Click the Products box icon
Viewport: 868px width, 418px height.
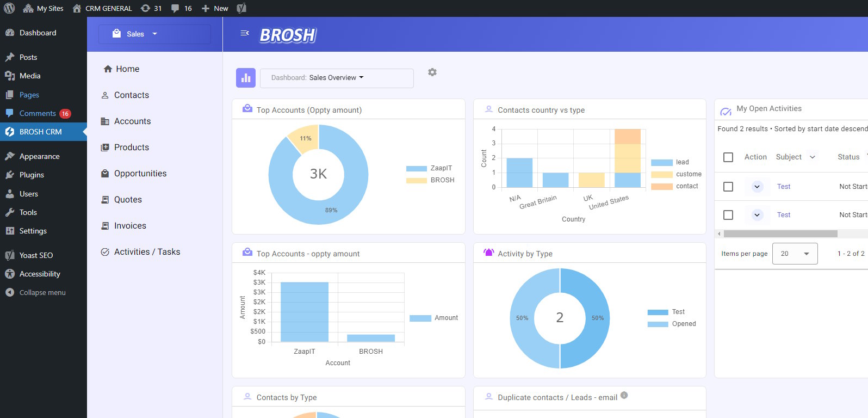(x=105, y=147)
